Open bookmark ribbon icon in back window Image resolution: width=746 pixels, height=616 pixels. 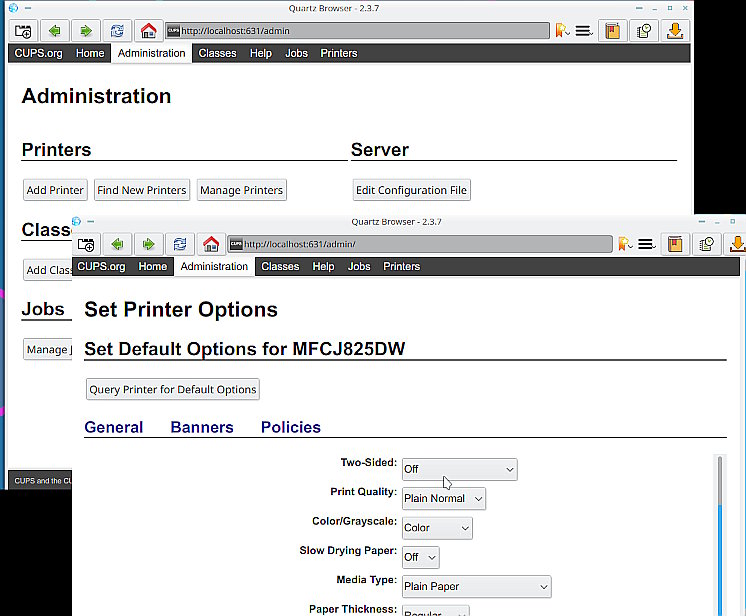pos(562,31)
